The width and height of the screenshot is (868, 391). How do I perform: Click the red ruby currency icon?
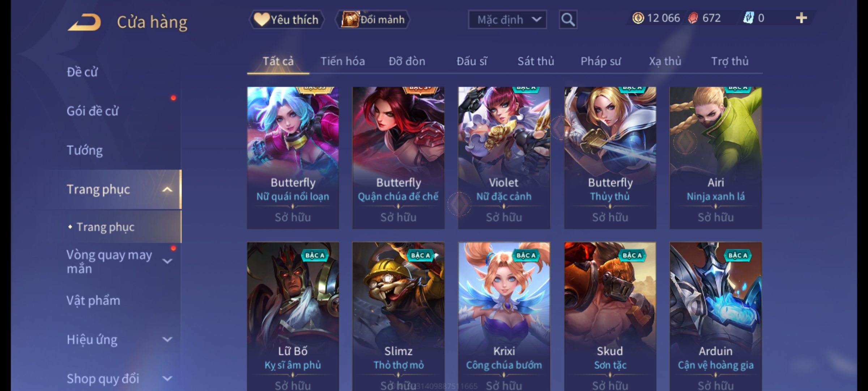693,18
